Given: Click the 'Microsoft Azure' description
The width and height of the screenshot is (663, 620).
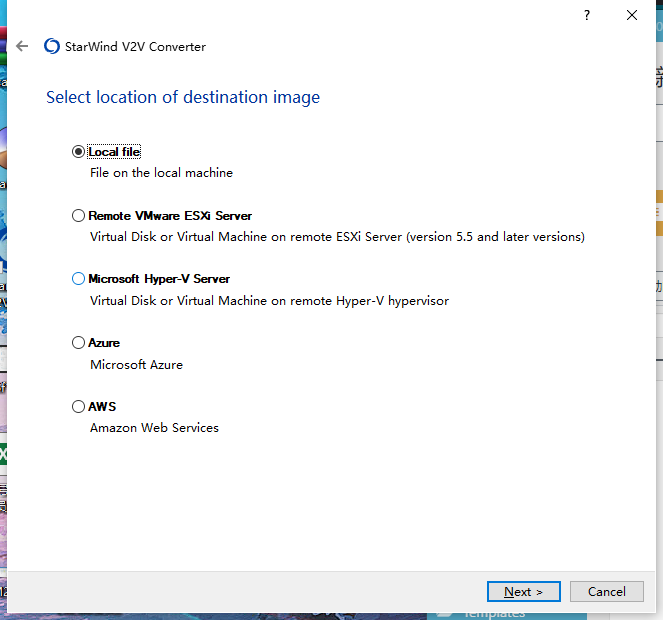Looking at the screenshot, I should click(136, 365).
